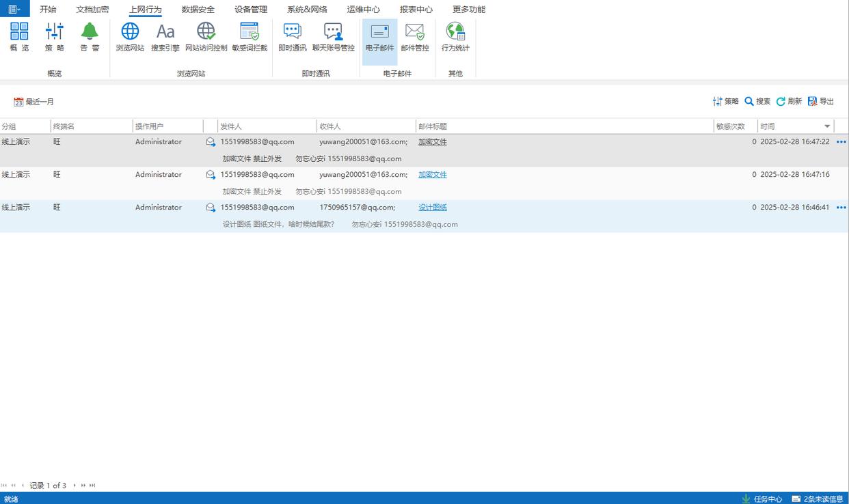Click the 导出 export button

[820, 101]
